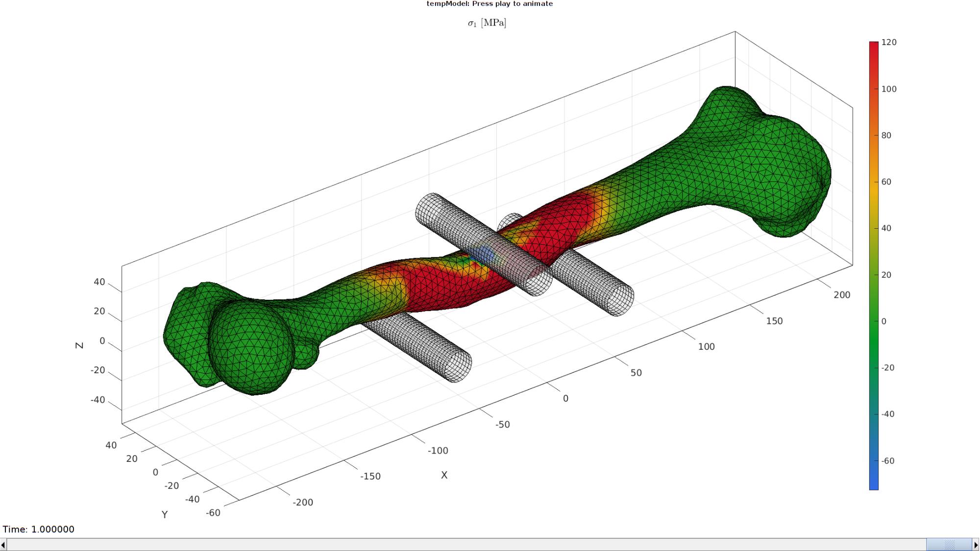This screenshot has width=980, height=551.
Task: Click the empty track of the time slider
Action: pos(465,545)
